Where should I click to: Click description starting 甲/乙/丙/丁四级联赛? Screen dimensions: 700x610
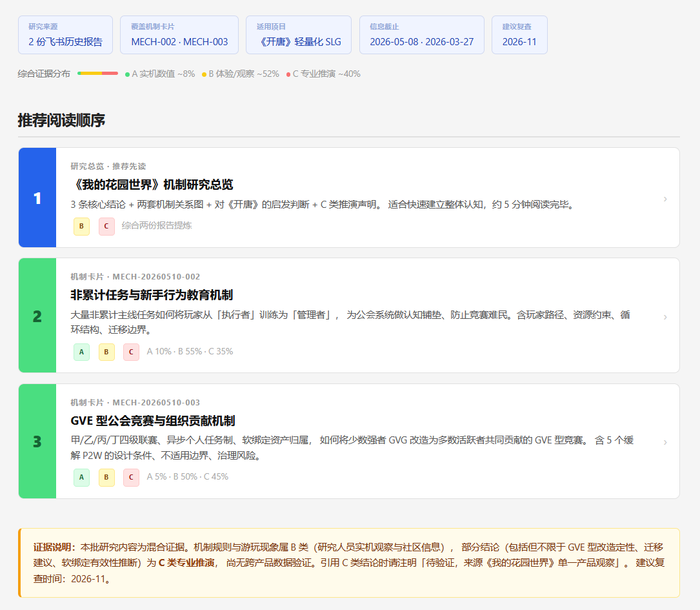(x=352, y=447)
